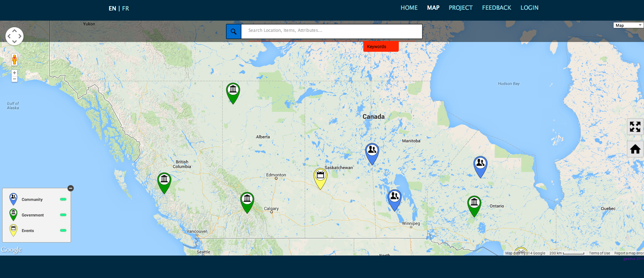Screen dimensions: 644x278
Task: Open government marker in northern Alberta
Action: tap(233, 93)
